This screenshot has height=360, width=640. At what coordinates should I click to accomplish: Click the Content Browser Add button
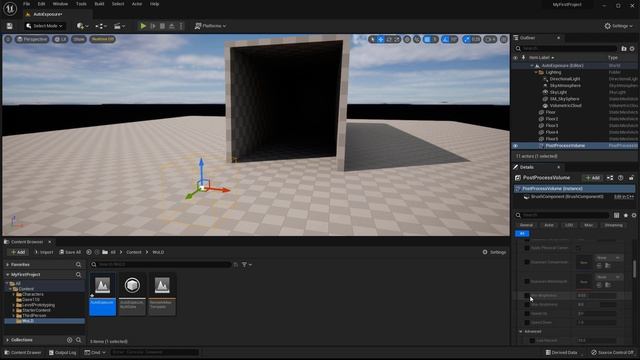click(18, 252)
